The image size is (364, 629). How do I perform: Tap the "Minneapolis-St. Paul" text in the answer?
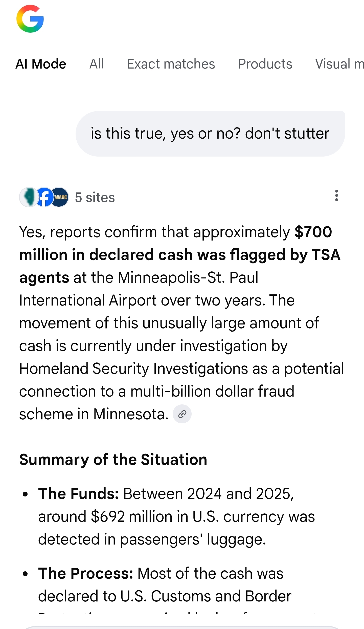[188, 277]
